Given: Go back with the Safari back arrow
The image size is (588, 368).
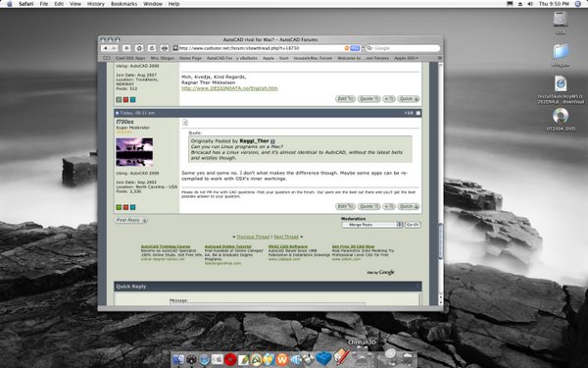Looking at the screenshot, I should tap(106, 48).
